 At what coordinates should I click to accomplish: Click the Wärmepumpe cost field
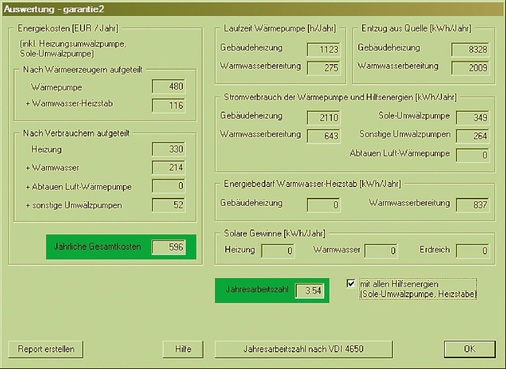click(169, 87)
